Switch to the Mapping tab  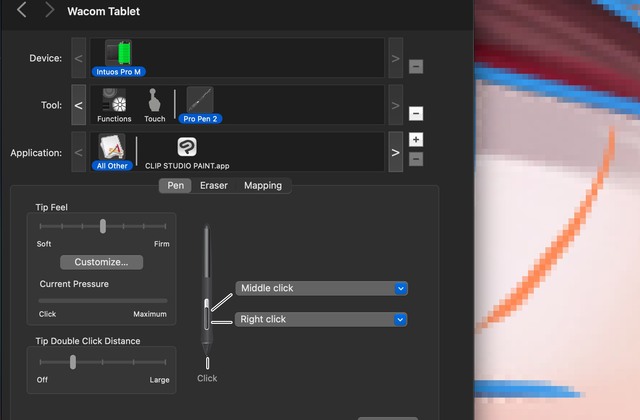pyautogui.click(x=263, y=186)
